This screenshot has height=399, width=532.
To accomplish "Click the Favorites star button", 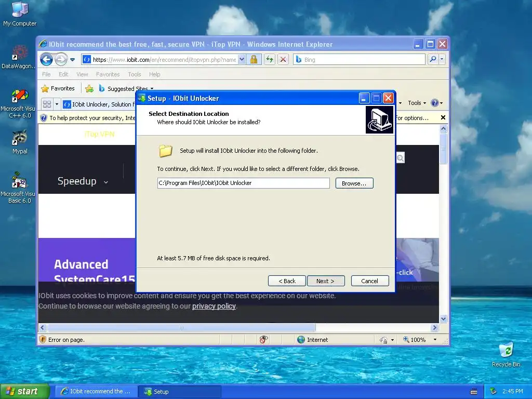I will tap(58, 88).
